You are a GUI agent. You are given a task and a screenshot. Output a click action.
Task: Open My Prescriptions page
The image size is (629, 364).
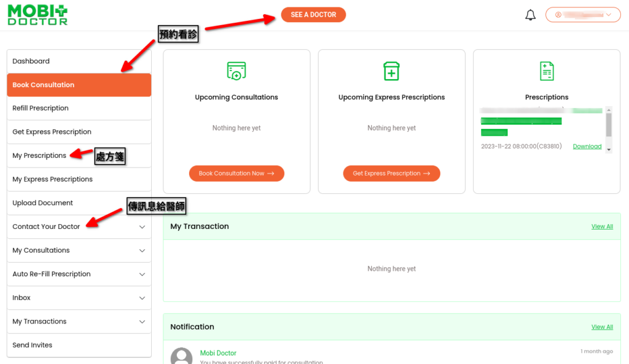[39, 156]
